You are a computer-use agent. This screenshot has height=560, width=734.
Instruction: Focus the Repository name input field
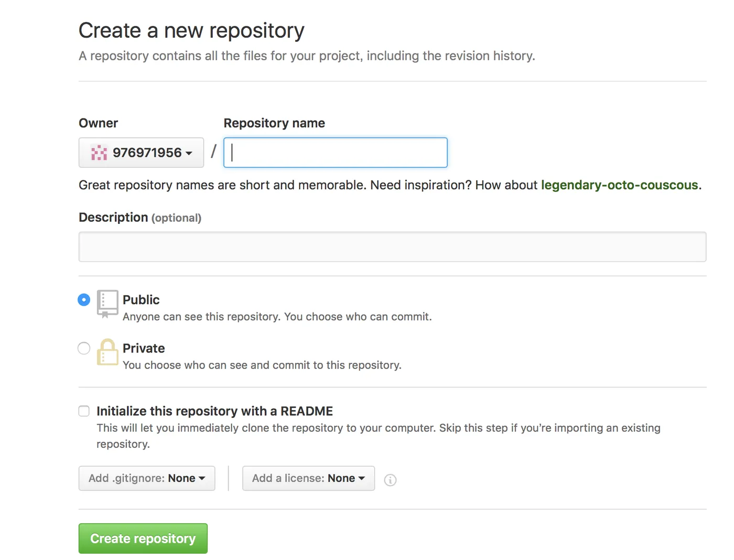click(x=336, y=153)
